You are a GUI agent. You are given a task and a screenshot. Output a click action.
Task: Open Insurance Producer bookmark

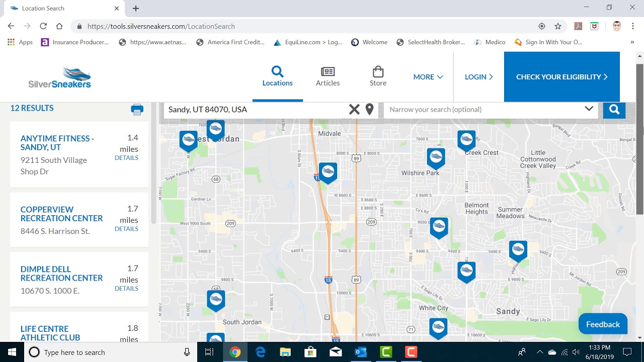[74, 42]
